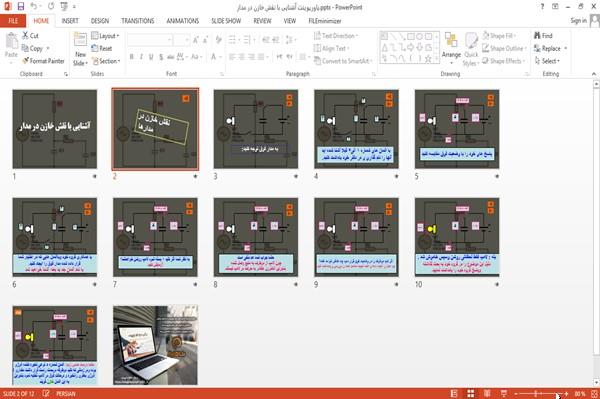Click the Save icon in quick access toolbar
600x399 pixels.
click(20, 6)
